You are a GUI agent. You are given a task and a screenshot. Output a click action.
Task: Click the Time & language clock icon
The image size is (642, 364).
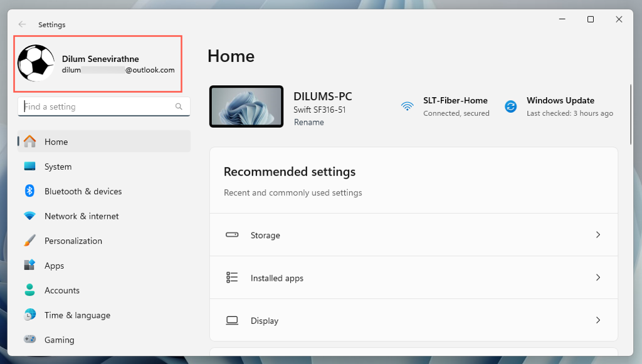tap(29, 315)
